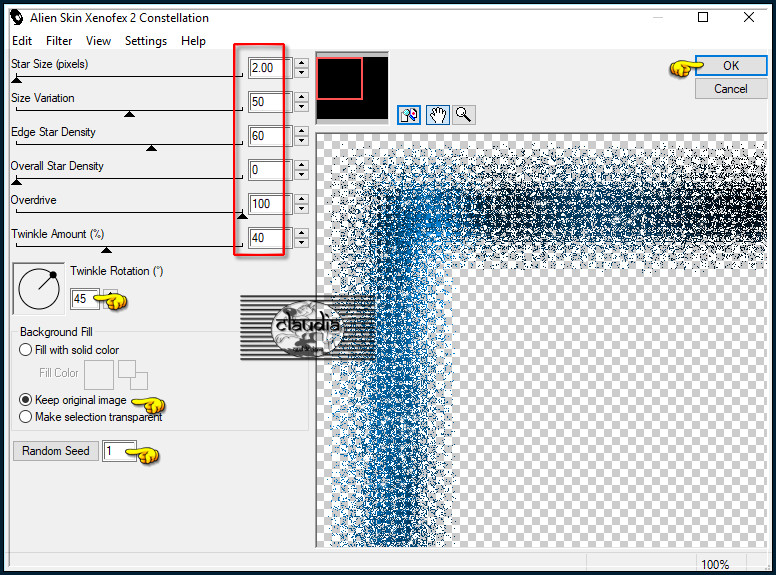Decrease Edge Star Density with down arrow

[301, 141]
